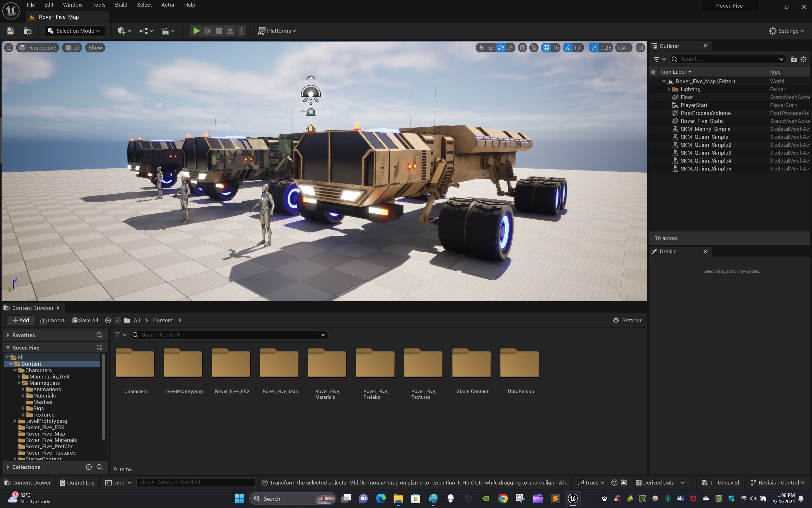Click the green Play button
Viewport: 812px width, 508px height.
click(196, 31)
